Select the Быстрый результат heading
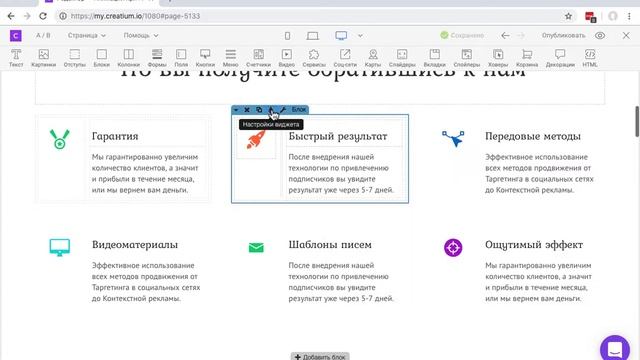640x360 pixels. coord(338,136)
